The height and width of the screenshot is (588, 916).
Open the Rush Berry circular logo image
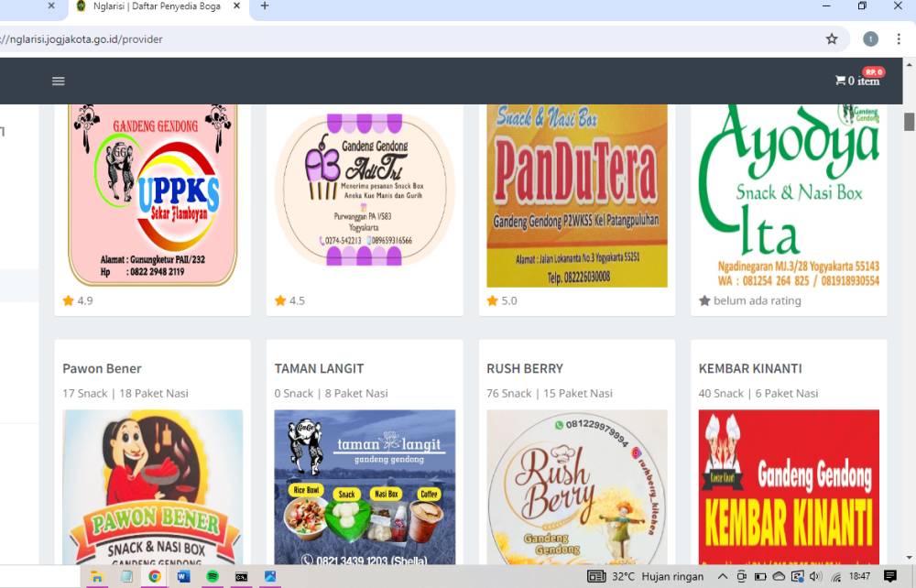(x=576, y=487)
